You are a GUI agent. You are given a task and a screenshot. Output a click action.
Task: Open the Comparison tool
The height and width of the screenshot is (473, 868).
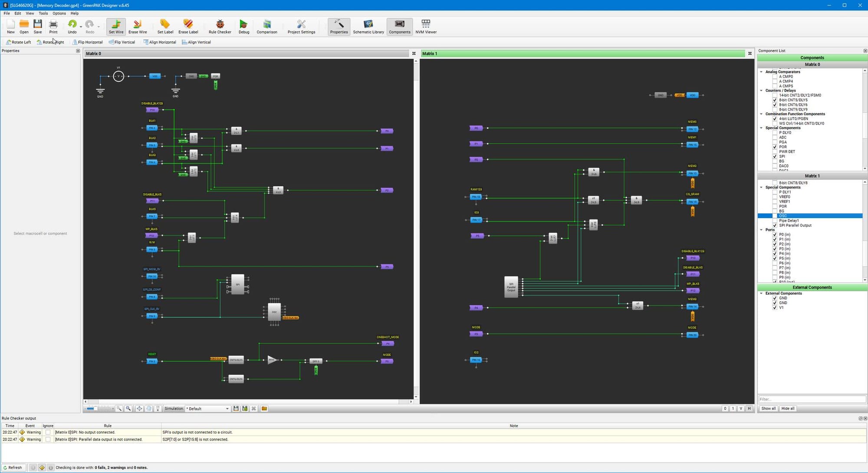point(267,26)
